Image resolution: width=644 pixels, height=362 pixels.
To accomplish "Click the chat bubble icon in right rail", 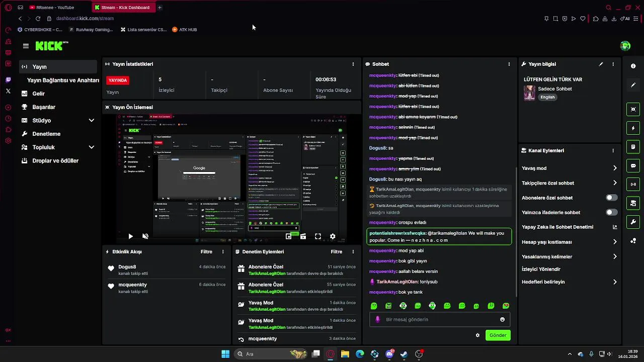I will point(633,165).
